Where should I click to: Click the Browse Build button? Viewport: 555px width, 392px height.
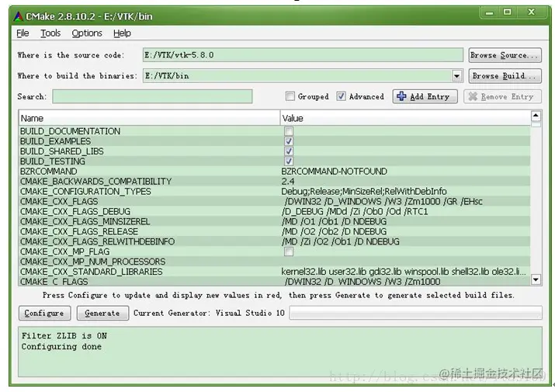(505, 76)
